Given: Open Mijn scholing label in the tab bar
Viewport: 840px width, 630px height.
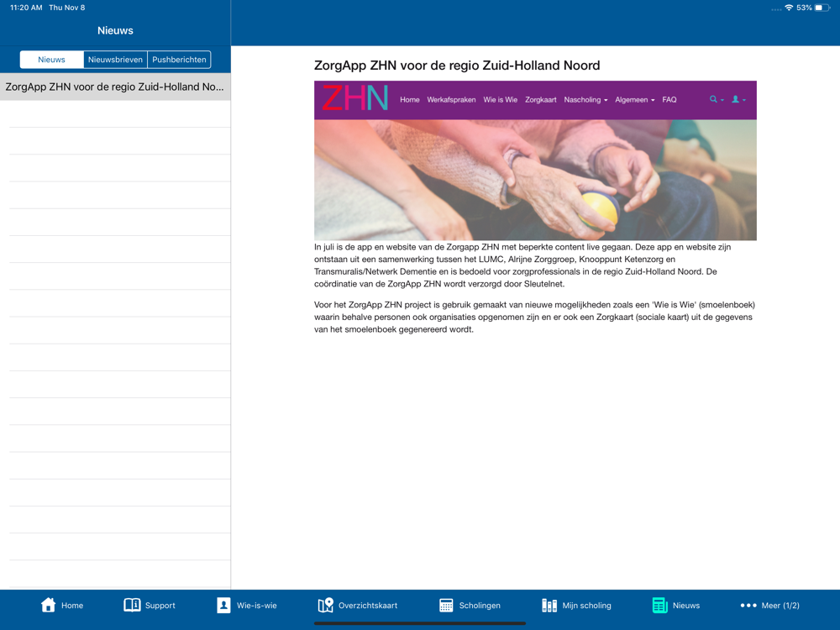Looking at the screenshot, I should pyautogui.click(x=586, y=606).
